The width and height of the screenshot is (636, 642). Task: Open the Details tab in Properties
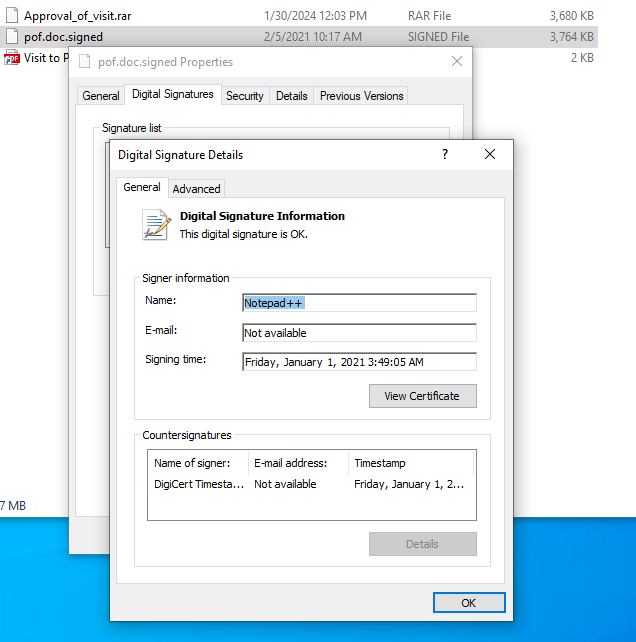pos(291,96)
